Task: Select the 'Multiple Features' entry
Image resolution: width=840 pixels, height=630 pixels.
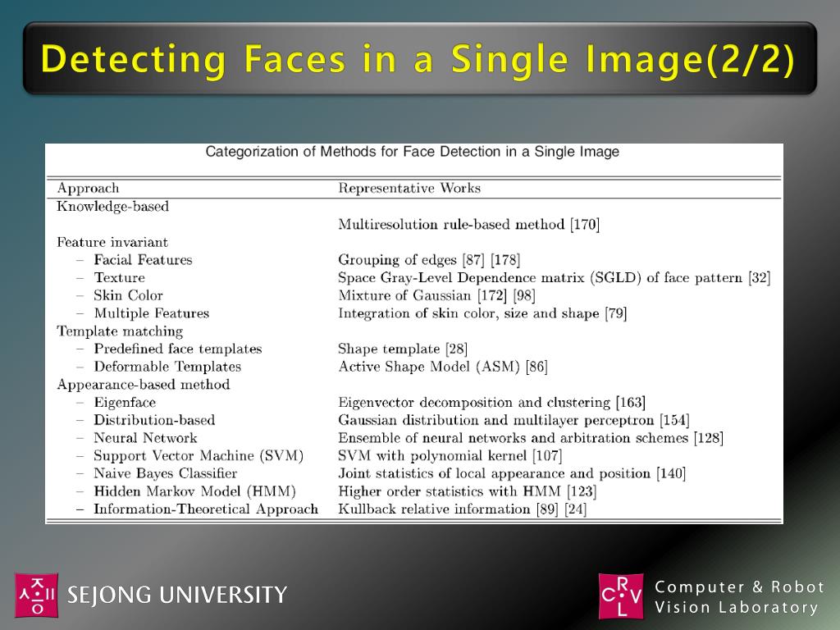Action: [x=152, y=313]
